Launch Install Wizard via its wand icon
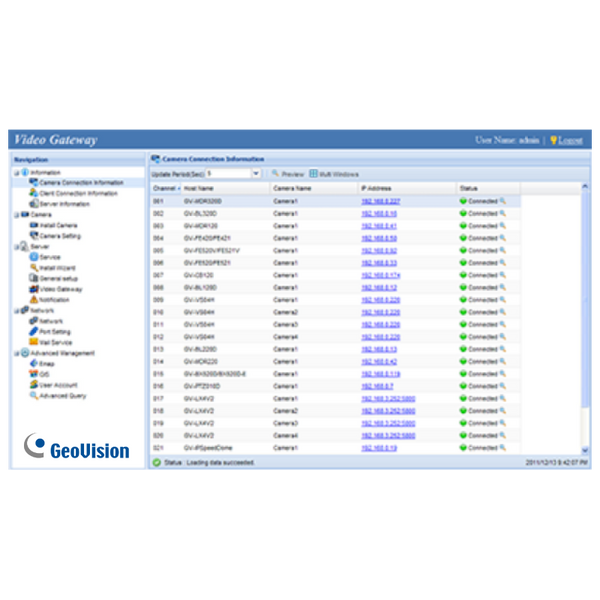600x600 pixels. coord(34,267)
